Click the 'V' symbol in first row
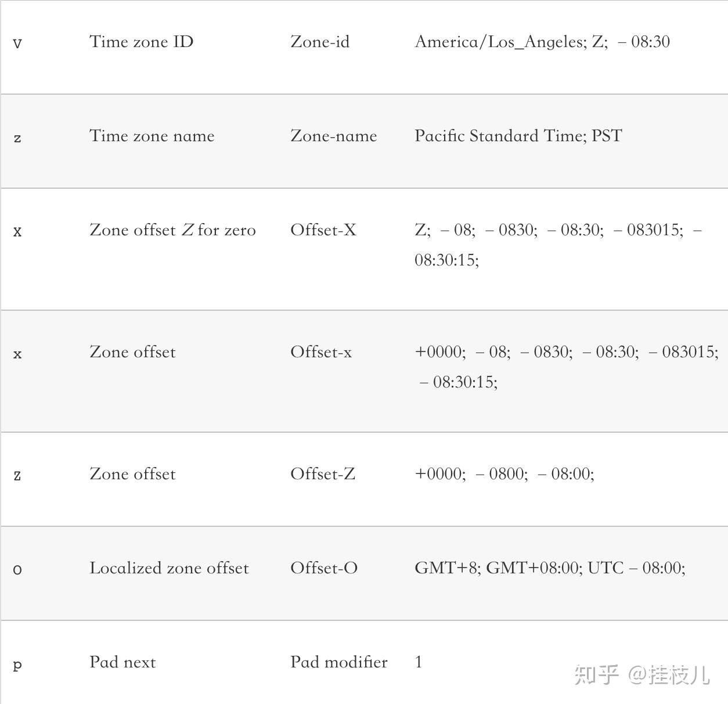This screenshot has height=704, width=728. tap(17, 44)
